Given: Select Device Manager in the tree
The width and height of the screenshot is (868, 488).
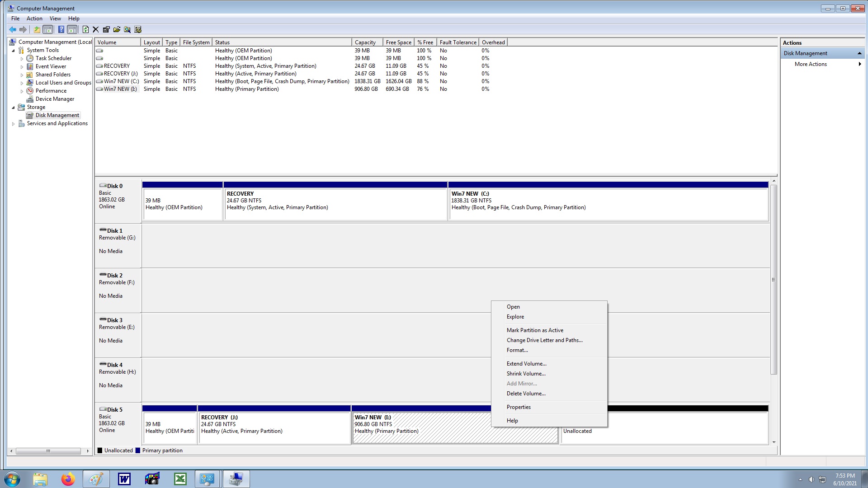Looking at the screenshot, I should 55,99.
